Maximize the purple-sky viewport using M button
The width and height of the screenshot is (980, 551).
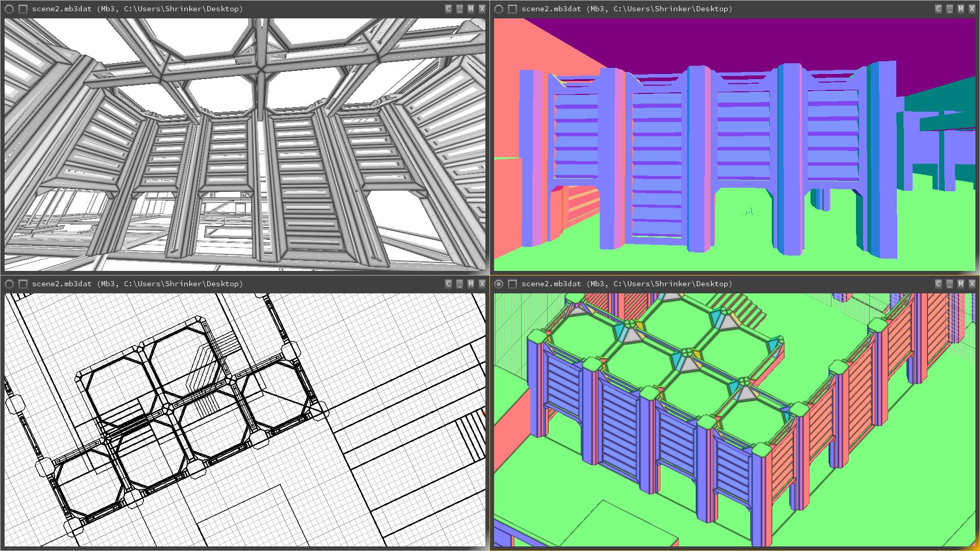(x=961, y=9)
